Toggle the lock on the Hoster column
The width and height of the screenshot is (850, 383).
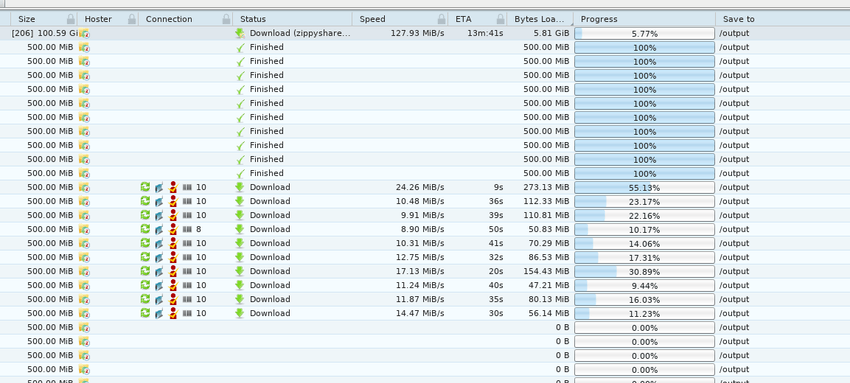click(x=132, y=19)
